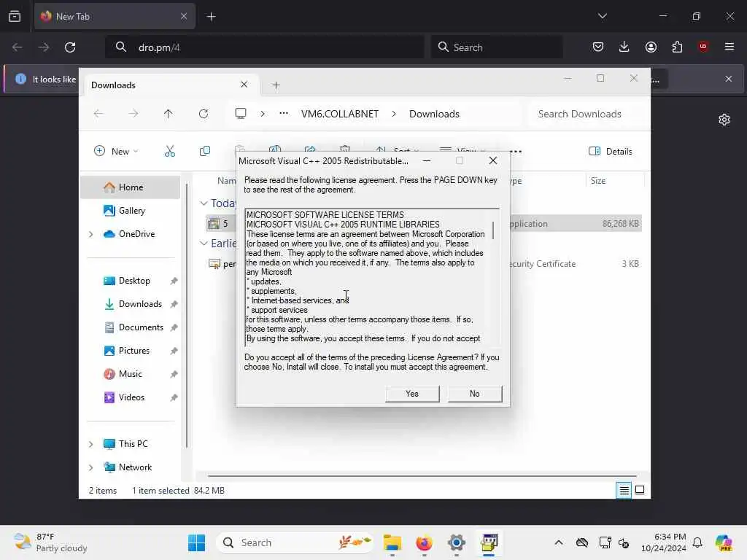Open the new tab page settings gear
This screenshot has height=560, width=747.
724,120
